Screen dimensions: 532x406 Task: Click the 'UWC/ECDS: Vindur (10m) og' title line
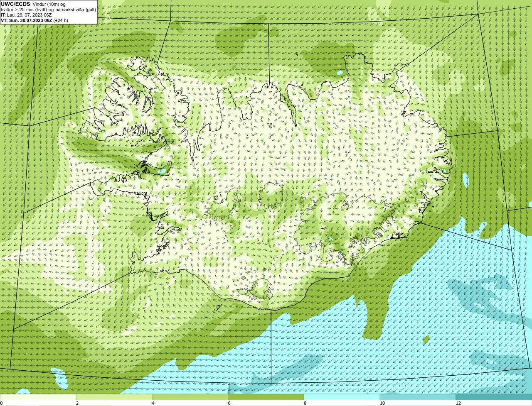pyautogui.click(x=33, y=4)
